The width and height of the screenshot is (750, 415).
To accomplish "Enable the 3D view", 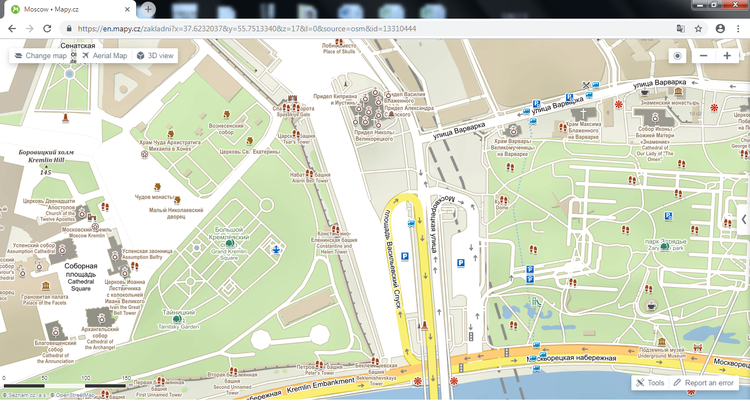I will (155, 55).
